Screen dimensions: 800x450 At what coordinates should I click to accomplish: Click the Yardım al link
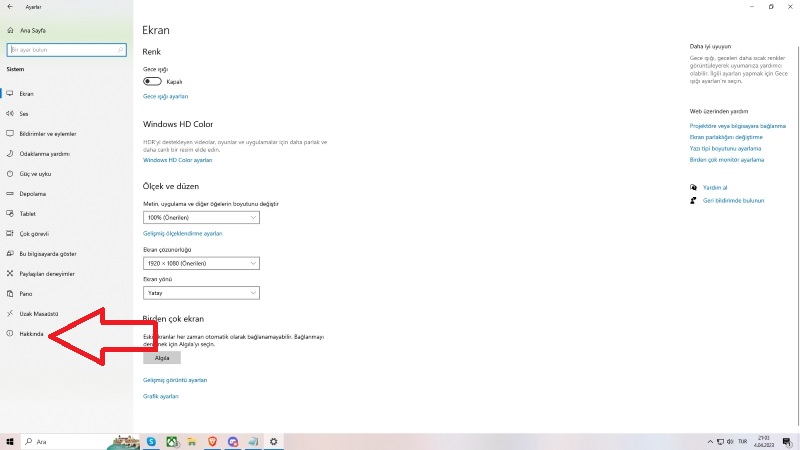coord(715,188)
